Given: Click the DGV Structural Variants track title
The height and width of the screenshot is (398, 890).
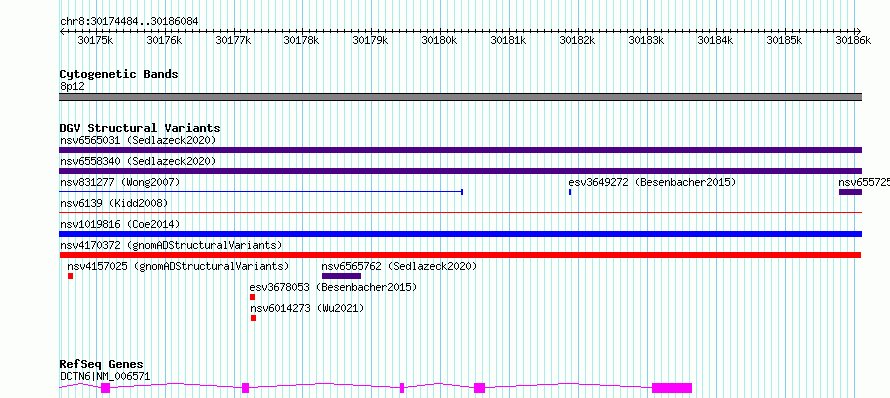Looking at the screenshot, I should pyautogui.click(x=140, y=128).
